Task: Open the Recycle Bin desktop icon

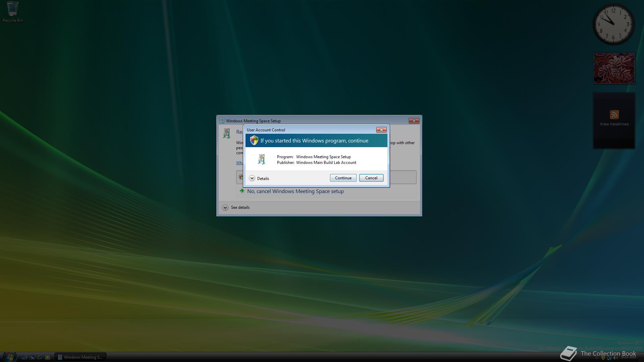Action: (x=13, y=12)
